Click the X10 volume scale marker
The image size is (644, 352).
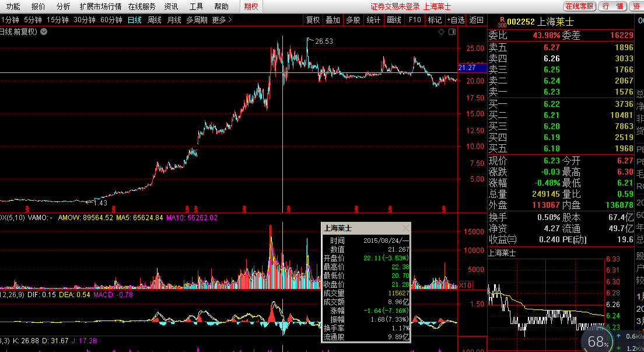tap(465, 285)
